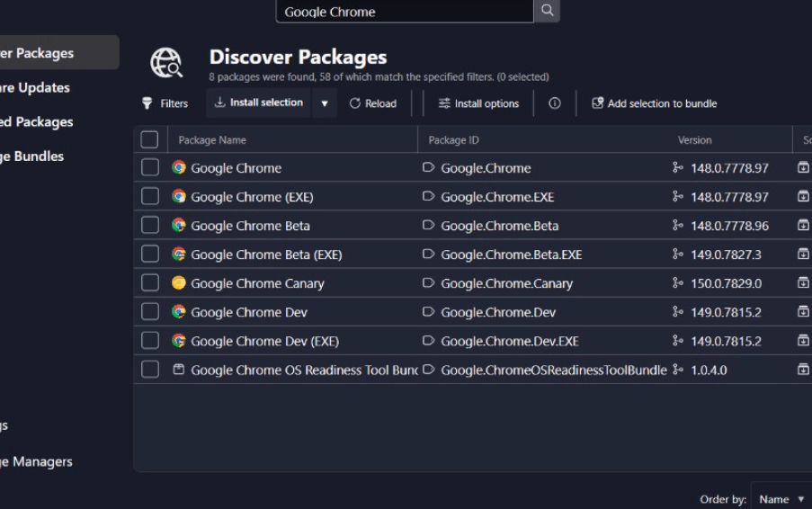Open Software Updates sidebar tab
The image size is (812, 509).
click(x=35, y=87)
